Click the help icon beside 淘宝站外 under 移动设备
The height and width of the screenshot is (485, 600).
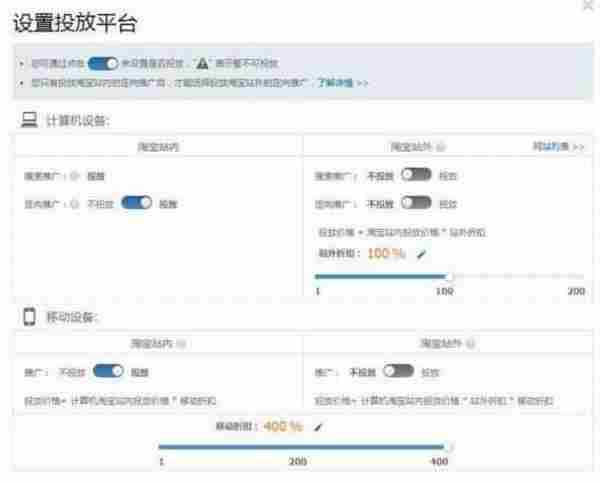(469, 343)
